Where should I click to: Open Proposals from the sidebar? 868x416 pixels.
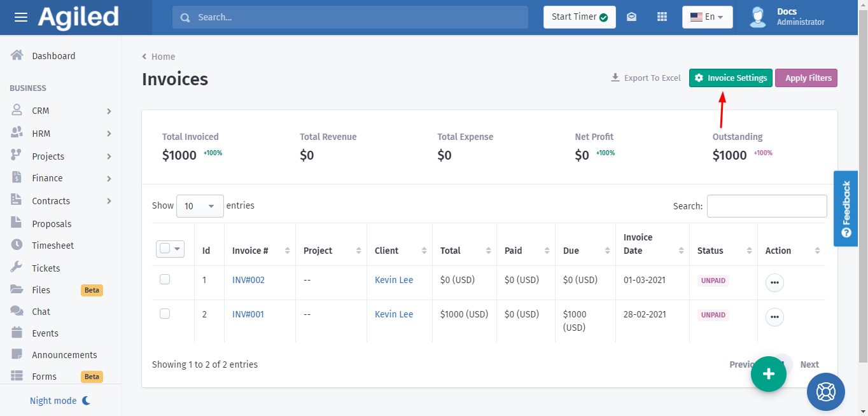coord(52,224)
